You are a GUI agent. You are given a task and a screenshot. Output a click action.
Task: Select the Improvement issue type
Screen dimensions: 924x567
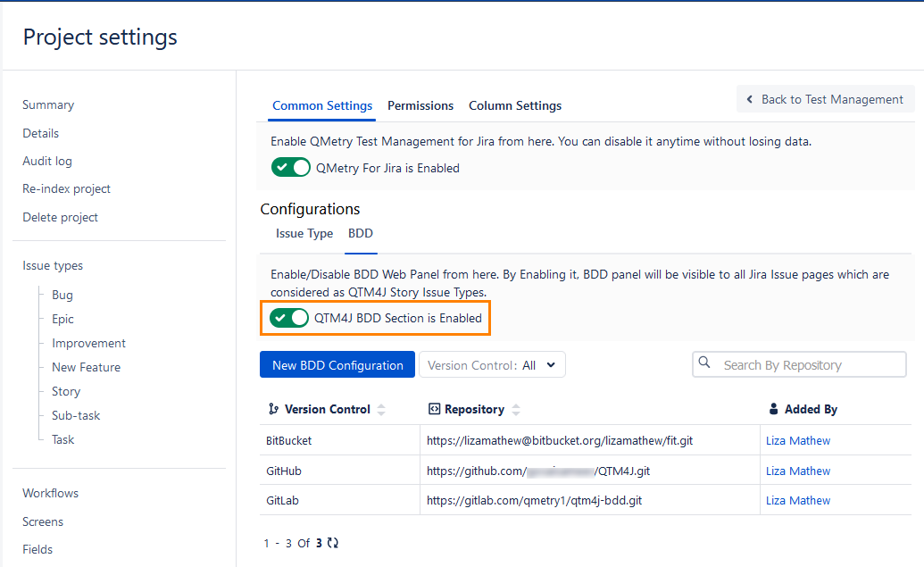pos(89,343)
